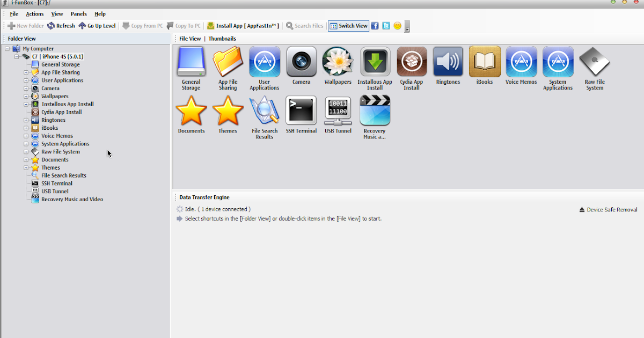This screenshot has width=644, height=338.
Task: Click Copy To PC toolbar button
Action: click(184, 26)
